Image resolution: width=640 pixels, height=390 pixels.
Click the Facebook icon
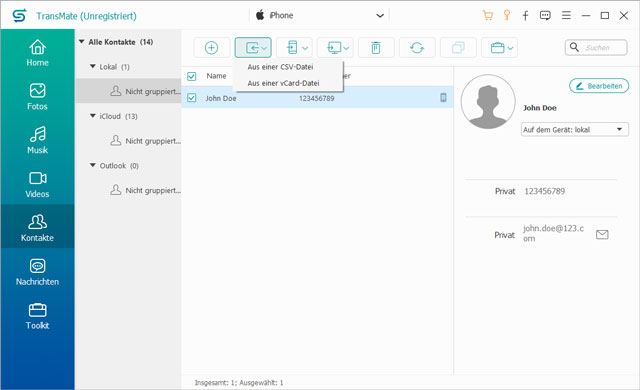[x=525, y=16]
